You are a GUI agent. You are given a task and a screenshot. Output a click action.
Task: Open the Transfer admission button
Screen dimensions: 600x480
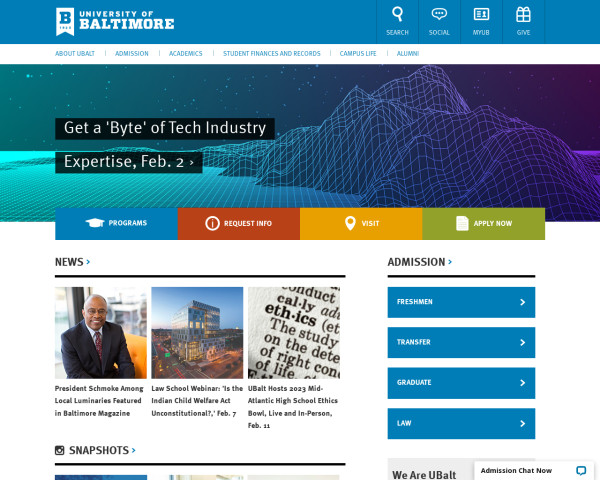pyautogui.click(x=461, y=342)
